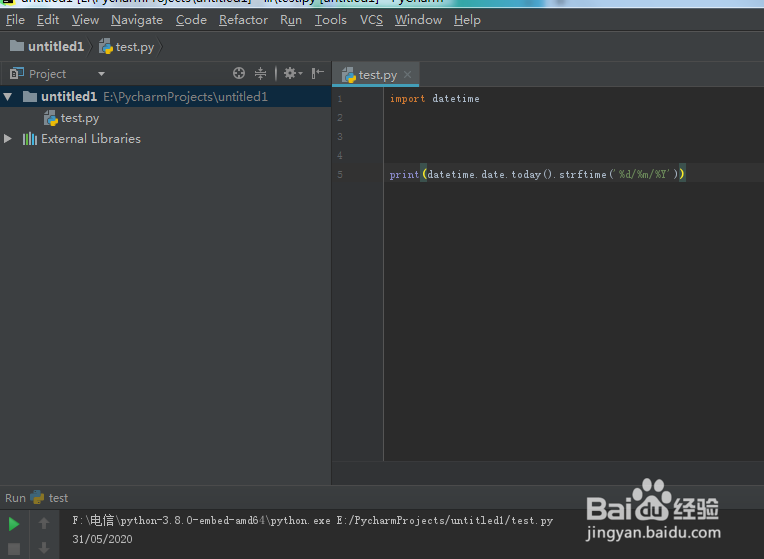Click the strftime format string '%d/%m/%Y'
The height and width of the screenshot is (559, 764).
tap(643, 174)
